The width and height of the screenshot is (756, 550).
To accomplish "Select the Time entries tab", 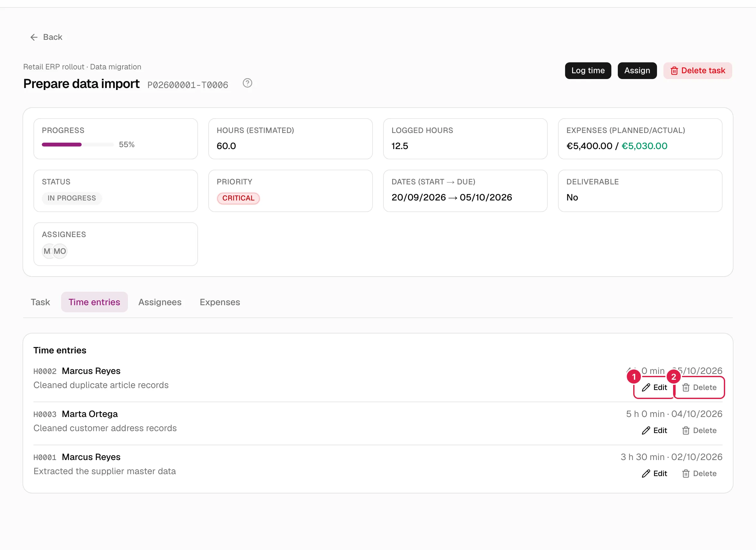I will pyautogui.click(x=94, y=302).
